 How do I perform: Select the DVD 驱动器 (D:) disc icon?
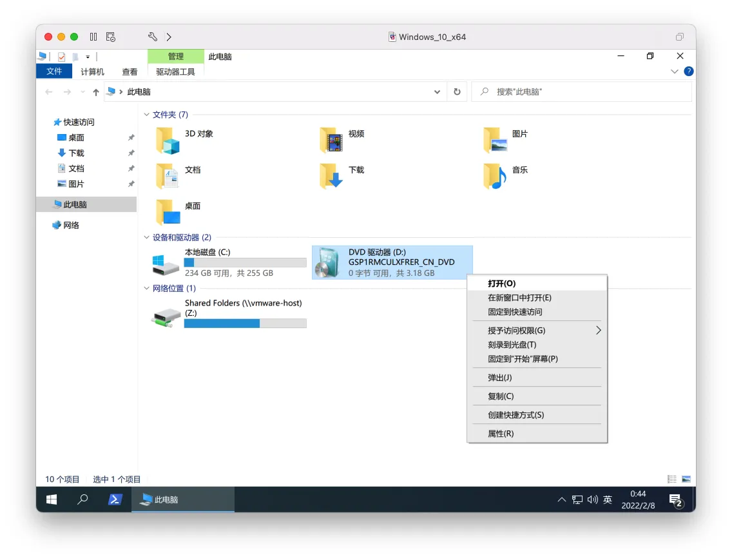click(x=327, y=263)
